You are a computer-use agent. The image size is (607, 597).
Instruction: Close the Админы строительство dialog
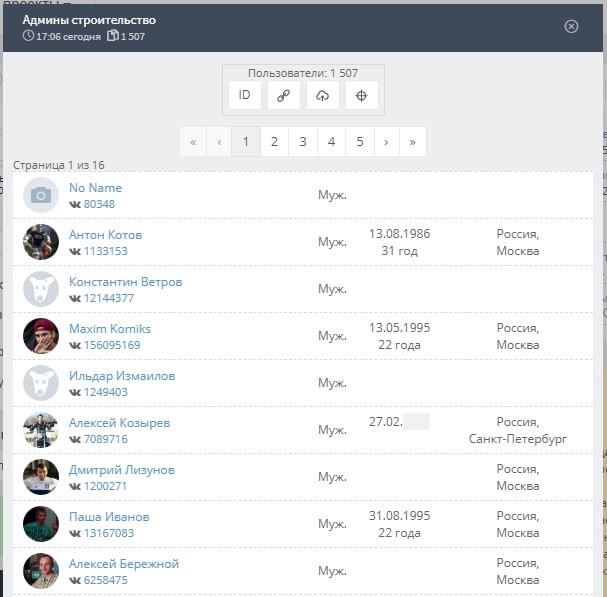click(x=571, y=26)
